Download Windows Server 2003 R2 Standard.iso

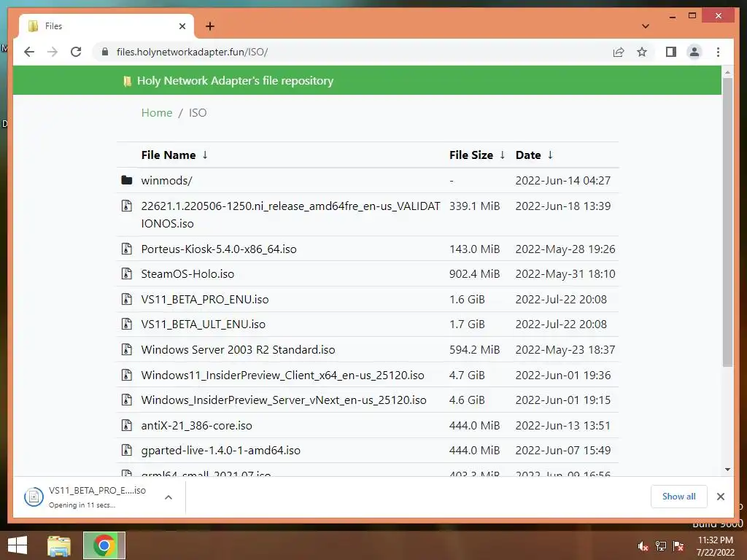239,349
